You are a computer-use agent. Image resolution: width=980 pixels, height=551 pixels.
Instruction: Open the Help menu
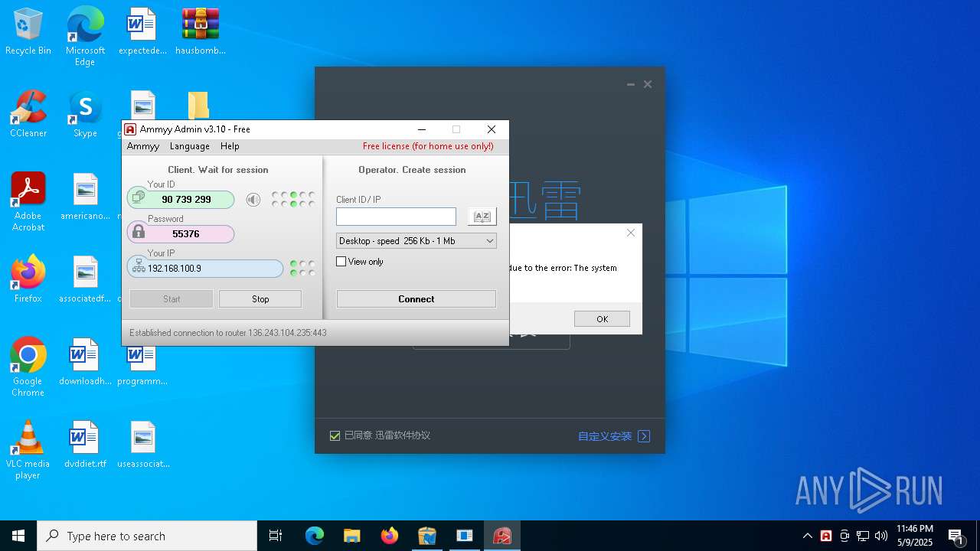[x=230, y=146]
